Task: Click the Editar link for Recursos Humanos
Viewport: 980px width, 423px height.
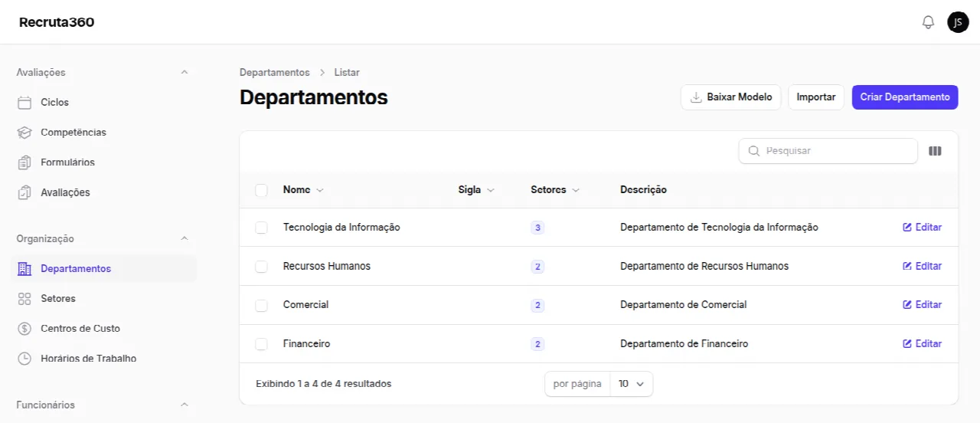Action: tap(923, 266)
